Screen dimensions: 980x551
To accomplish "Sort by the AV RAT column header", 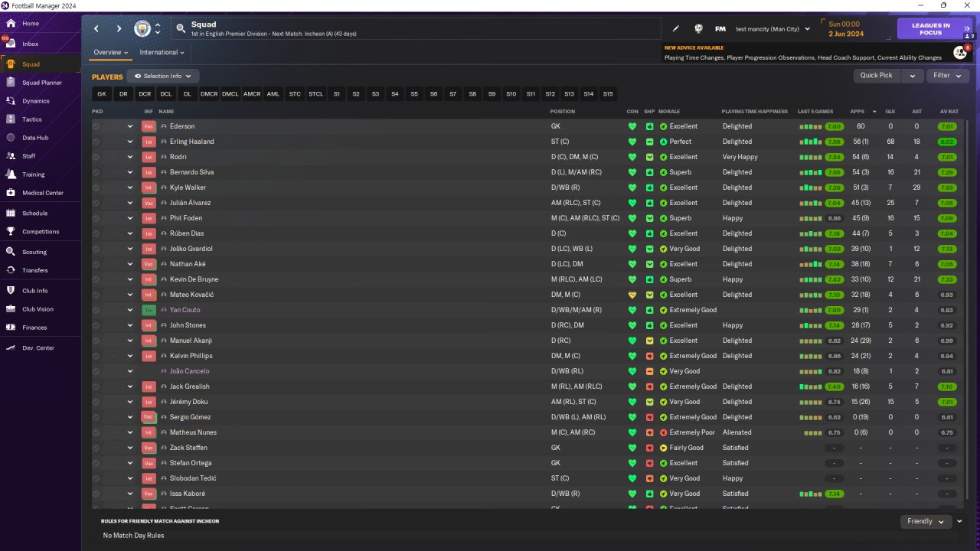I will (x=949, y=112).
